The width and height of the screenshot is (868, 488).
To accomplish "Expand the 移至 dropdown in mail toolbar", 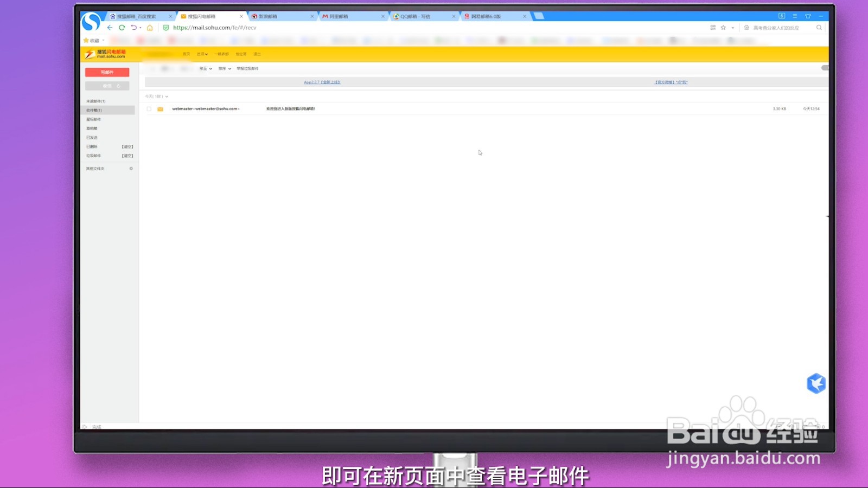I will [x=206, y=69].
